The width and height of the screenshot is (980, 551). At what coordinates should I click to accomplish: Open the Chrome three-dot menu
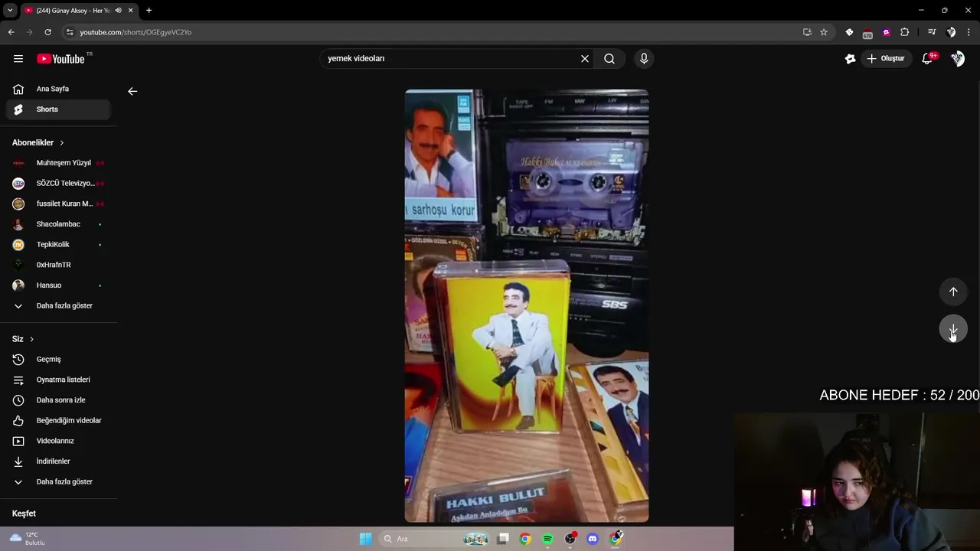(x=969, y=32)
